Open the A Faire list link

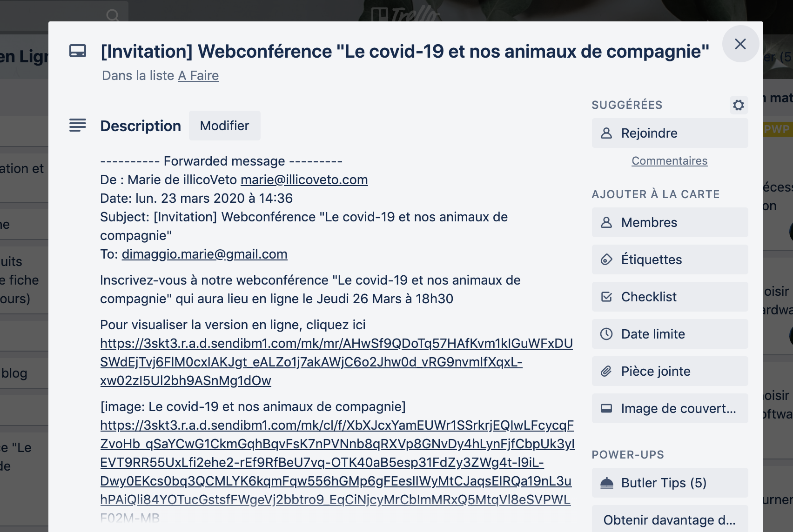[x=198, y=76]
